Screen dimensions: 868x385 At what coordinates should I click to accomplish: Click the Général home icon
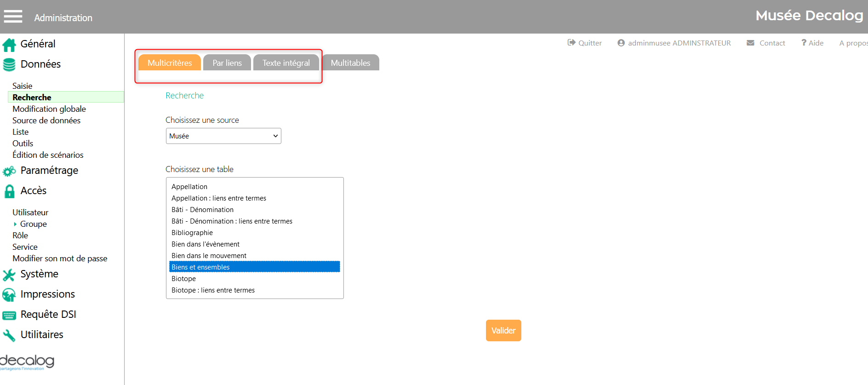pyautogui.click(x=9, y=45)
